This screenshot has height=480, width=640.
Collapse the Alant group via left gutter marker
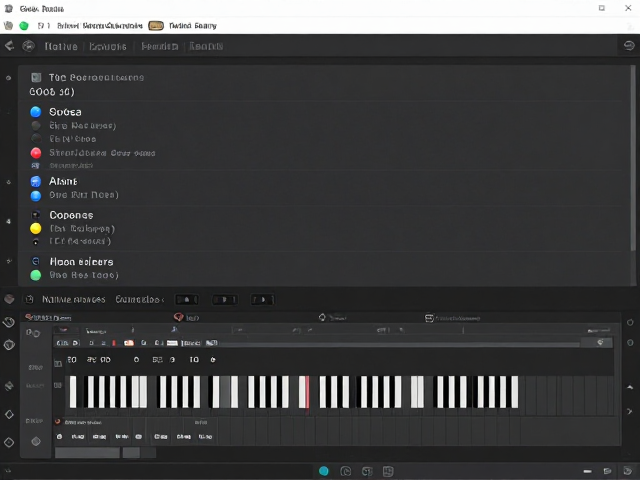pyautogui.click(x=9, y=182)
